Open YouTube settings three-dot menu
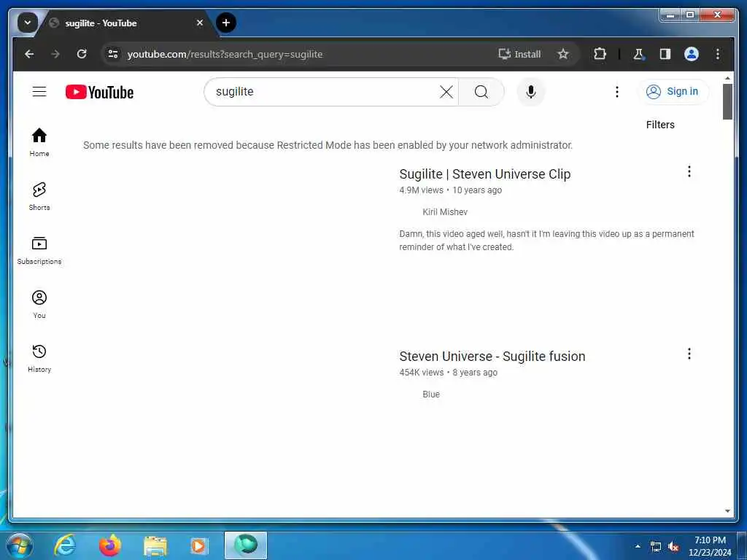 (x=617, y=91)
